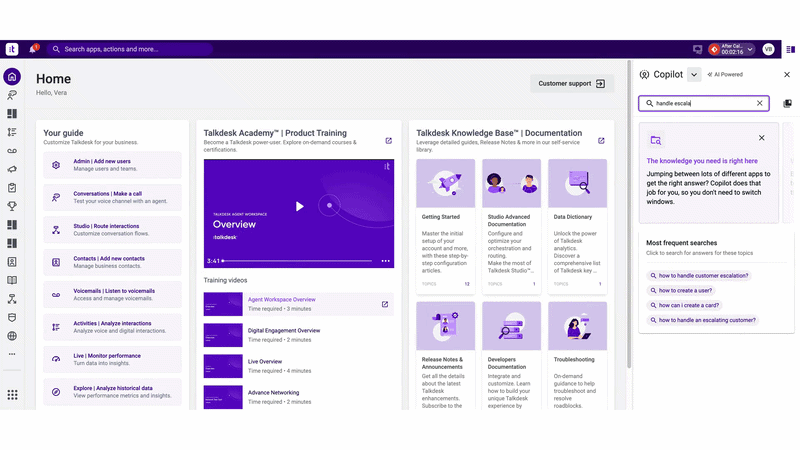Image resolution: width=800 pixels, height=450 pixels.
Task: Open Knowledge Base in external window
Action: coord(601,141)
